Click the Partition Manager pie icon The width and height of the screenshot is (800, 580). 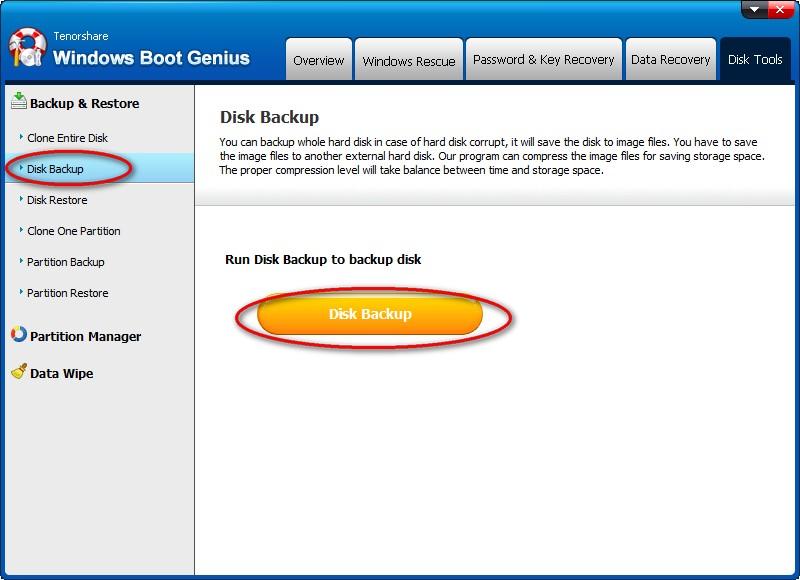(19, 334)
